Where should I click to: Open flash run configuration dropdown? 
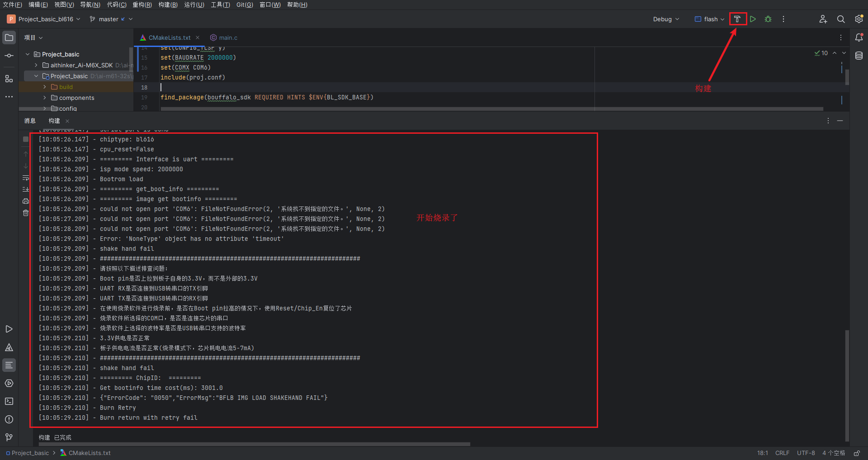tap(709, 19)
